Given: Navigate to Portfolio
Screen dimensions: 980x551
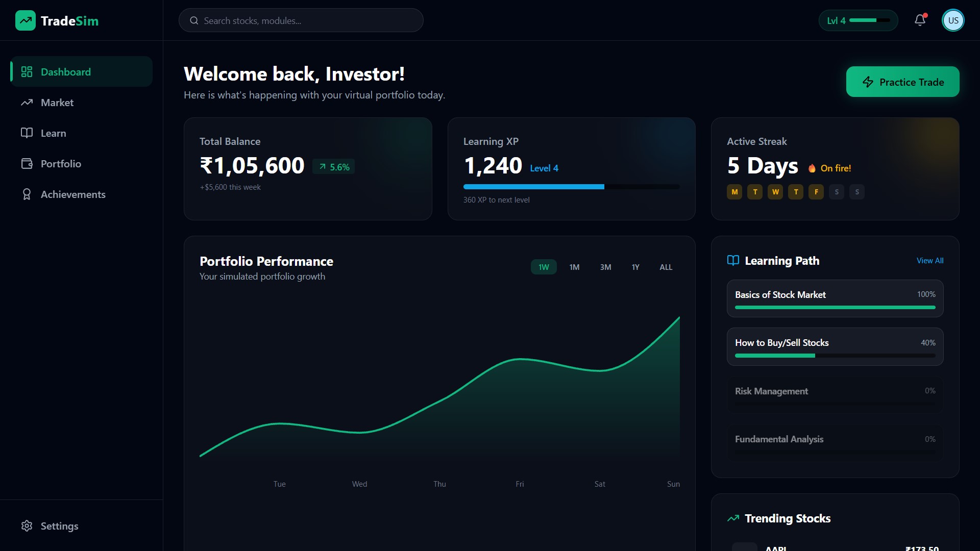Looking at the screenshot, I should 82,164.
